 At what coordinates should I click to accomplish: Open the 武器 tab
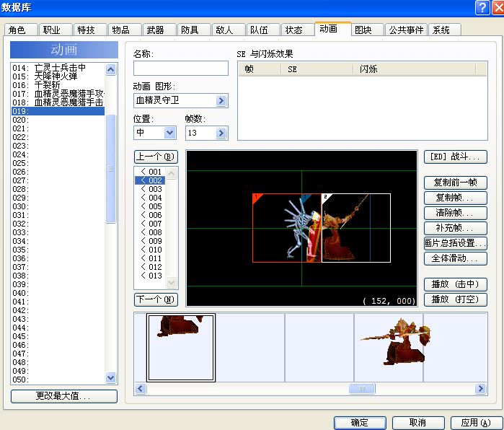click(x=159, y=30)
